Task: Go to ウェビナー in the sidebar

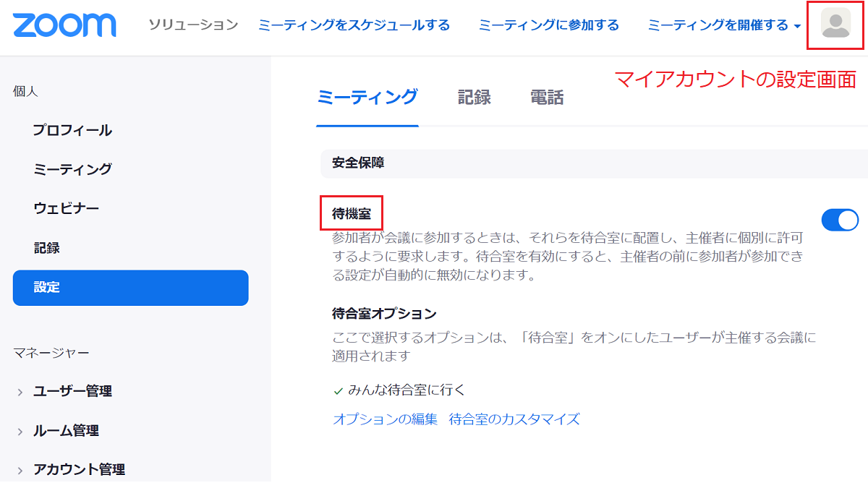Action: coord(66,208)
